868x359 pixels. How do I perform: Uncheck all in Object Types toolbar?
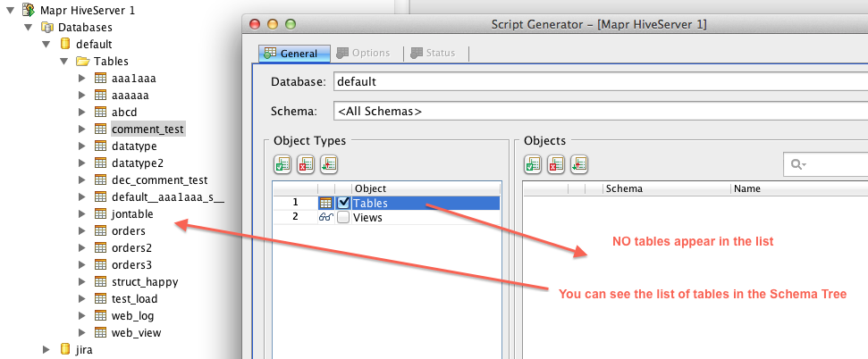[x=306, y=164]
